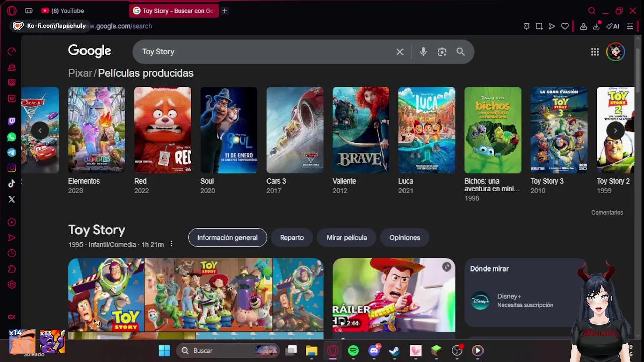
Task: Open the Pixar breadcrumb link
Action: pos(80,73)
